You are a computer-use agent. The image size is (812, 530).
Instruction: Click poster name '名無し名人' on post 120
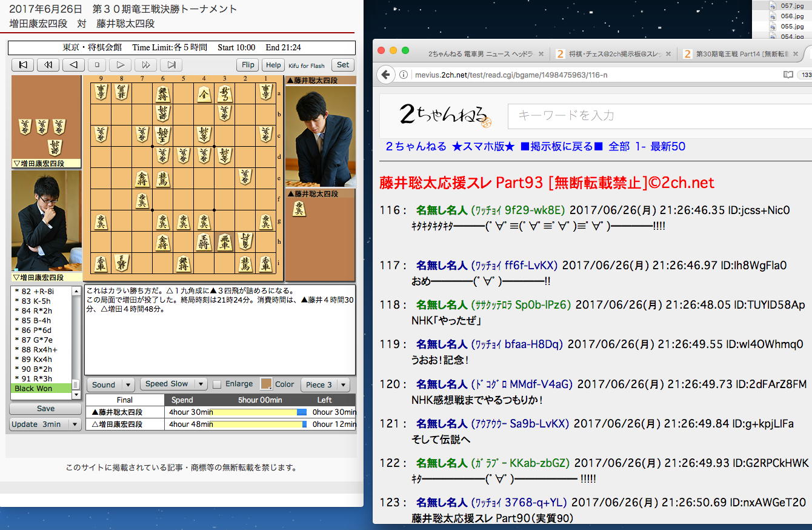pyautogui.click(x=442, y=384)
